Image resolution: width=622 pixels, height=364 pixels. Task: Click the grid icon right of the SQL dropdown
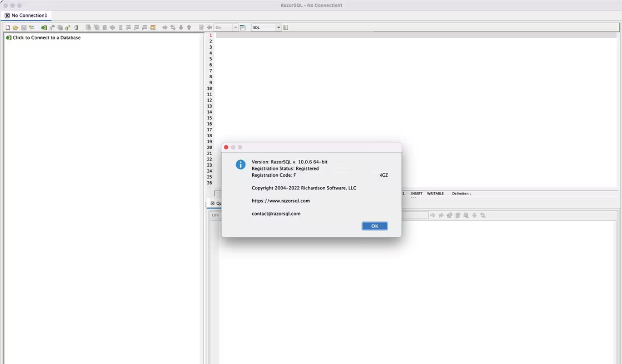(x=286, y=27)
